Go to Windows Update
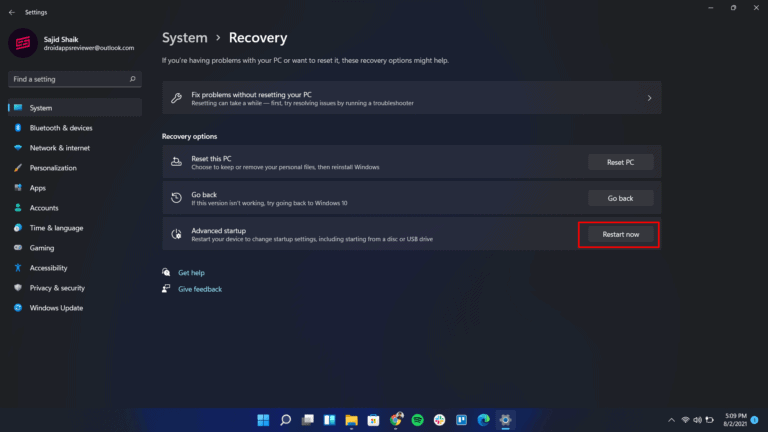 click(75, 308)
